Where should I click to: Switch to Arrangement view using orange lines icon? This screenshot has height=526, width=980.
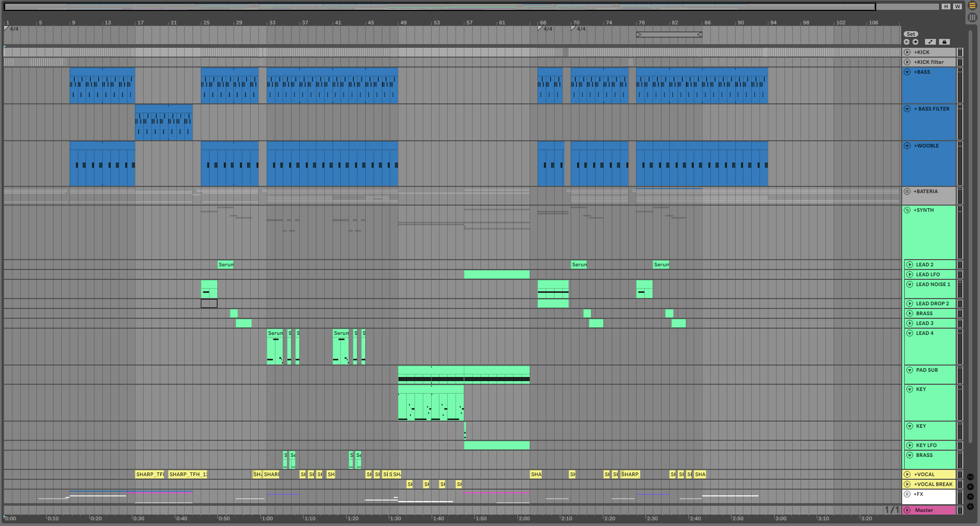(x=972, y=6)
